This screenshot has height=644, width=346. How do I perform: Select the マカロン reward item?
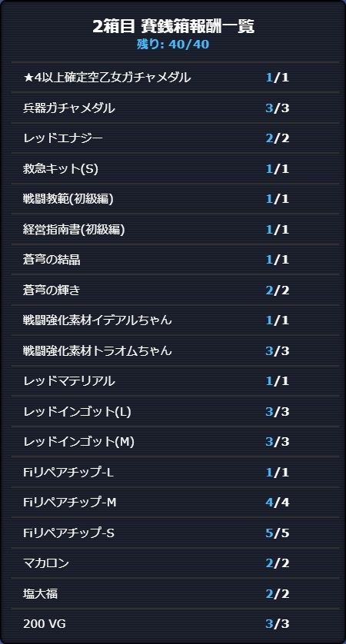175,563
